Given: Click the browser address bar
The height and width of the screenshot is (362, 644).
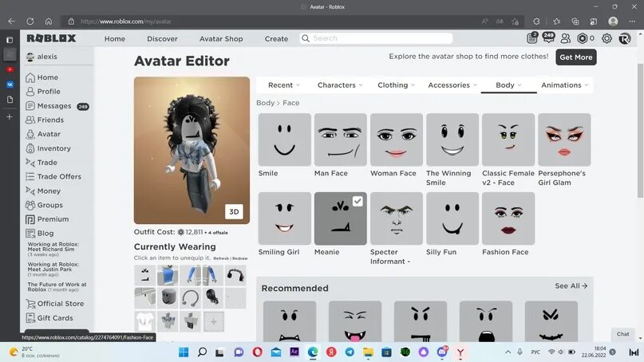Looking at the screenshot, I should tap(271, 22).
